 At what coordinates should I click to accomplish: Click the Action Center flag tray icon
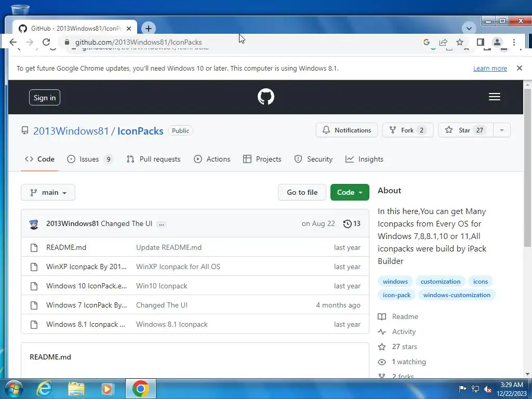462,389
